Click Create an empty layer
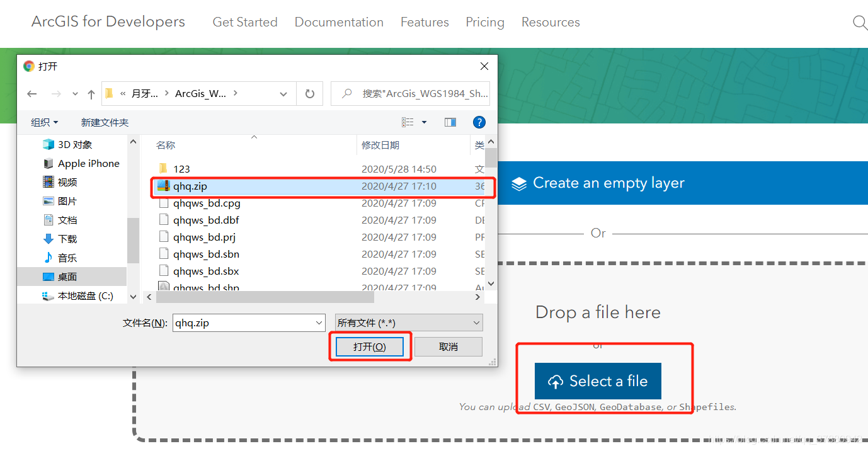This screenshot has width=868, height=451. coord(608,183)
